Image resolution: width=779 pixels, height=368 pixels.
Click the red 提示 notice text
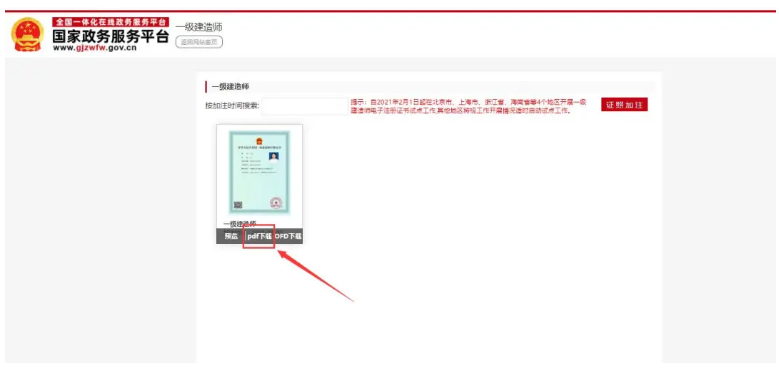click(468, 106)
